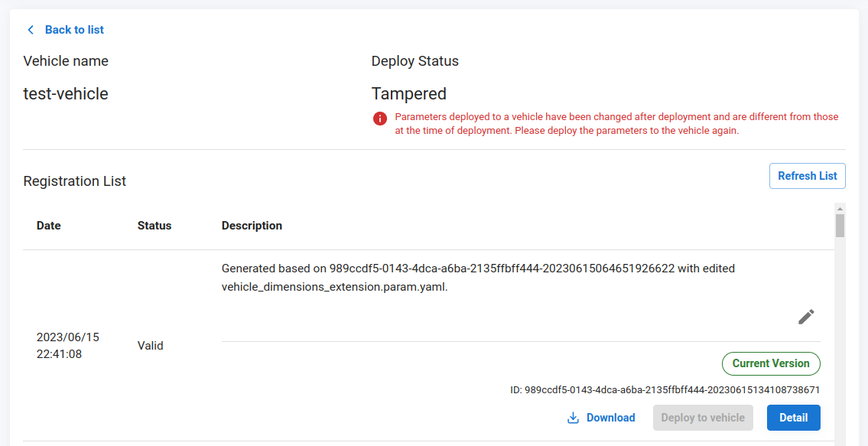
Task: Select the vehicle name test-vehicle
Action: tap(66, 93)
